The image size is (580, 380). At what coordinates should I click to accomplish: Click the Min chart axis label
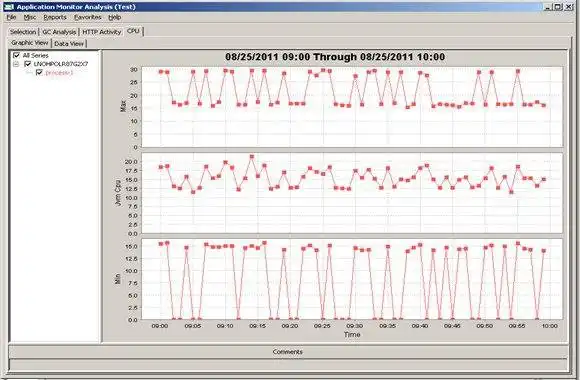(x=118, y=279)
